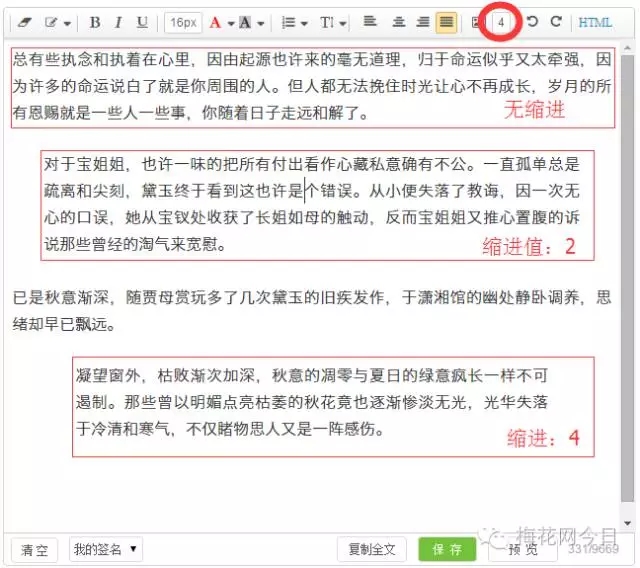Switch to HTML source mode

[x=595, y=22]
